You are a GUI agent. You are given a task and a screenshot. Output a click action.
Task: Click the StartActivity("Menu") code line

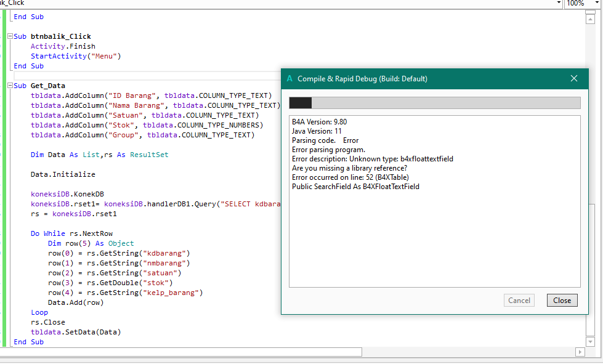76,56
